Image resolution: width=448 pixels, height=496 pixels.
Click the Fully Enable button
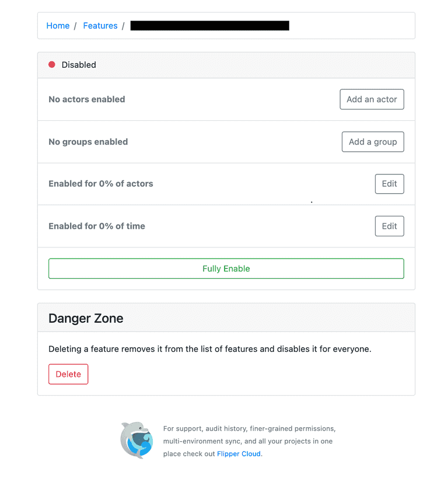point(226,268)
